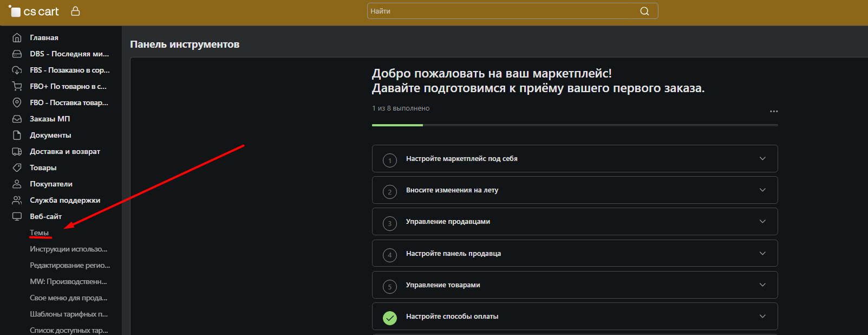Click step 1 circle for Настройте маркетплейс
The height and width of the screenshot is (335, 868).
point(390,160)
